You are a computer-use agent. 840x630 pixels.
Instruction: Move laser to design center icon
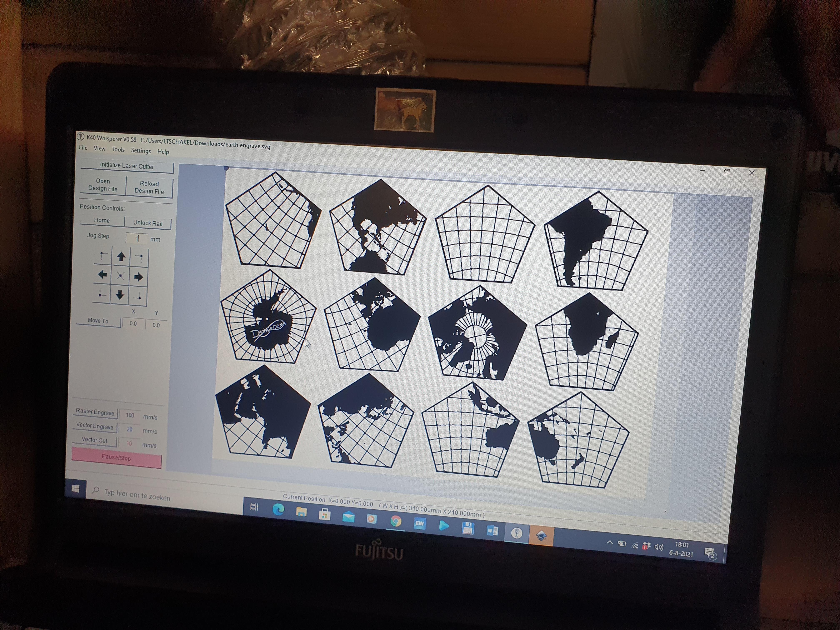(x=120, y=276)
